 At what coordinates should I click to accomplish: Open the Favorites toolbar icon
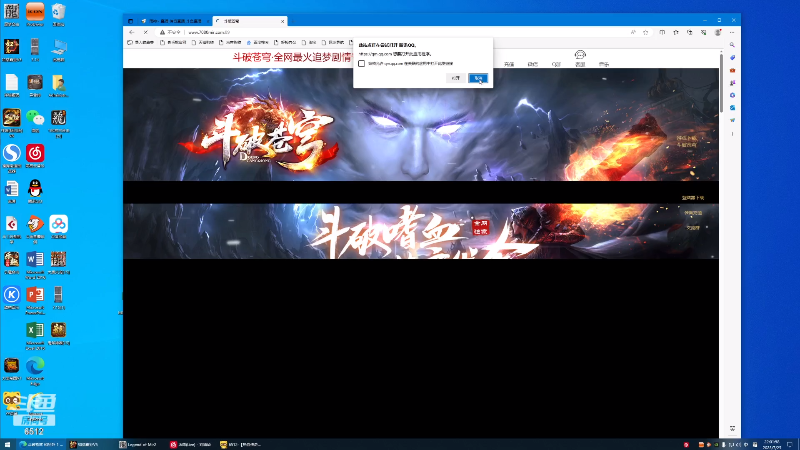pos(676,32)
